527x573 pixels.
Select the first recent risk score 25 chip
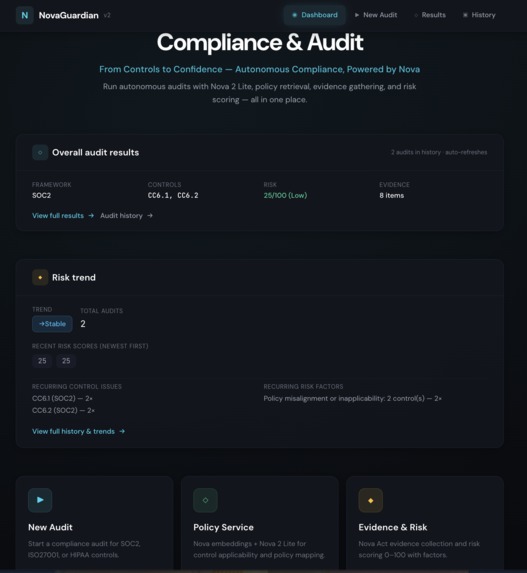(42, 361)
